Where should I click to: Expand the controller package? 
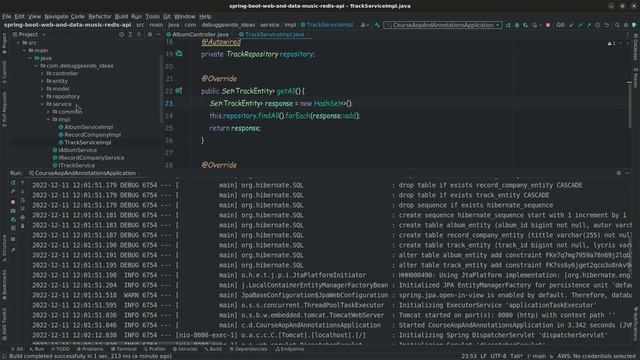(x=42, y=73)
